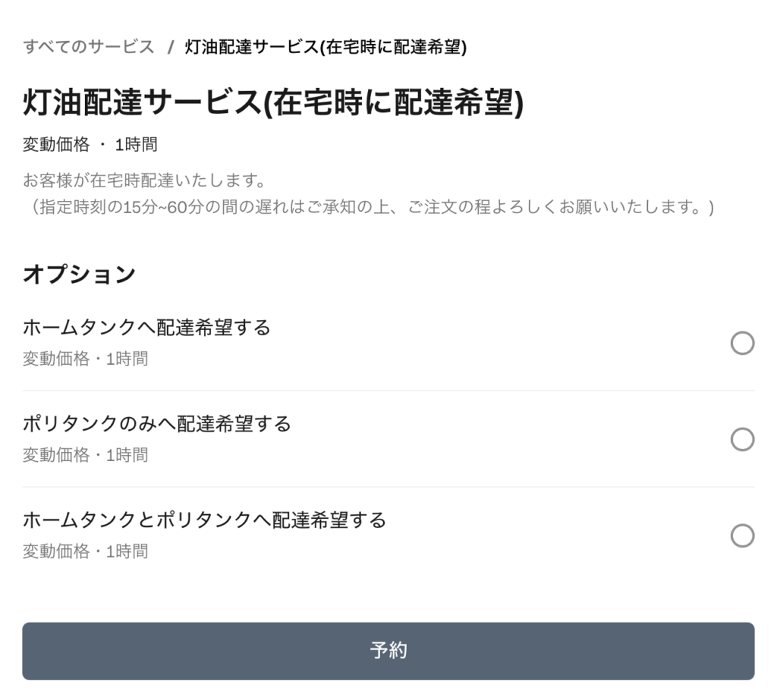Click the large page title heading
The width and height of the screenshot is (777, 700).
tap(273, 102)
